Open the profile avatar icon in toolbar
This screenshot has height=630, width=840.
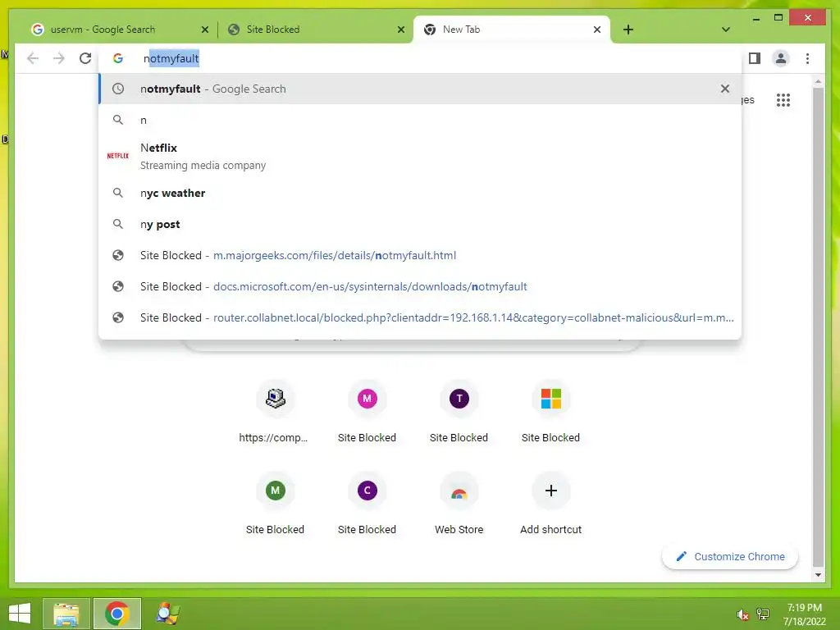click(781, 58)
